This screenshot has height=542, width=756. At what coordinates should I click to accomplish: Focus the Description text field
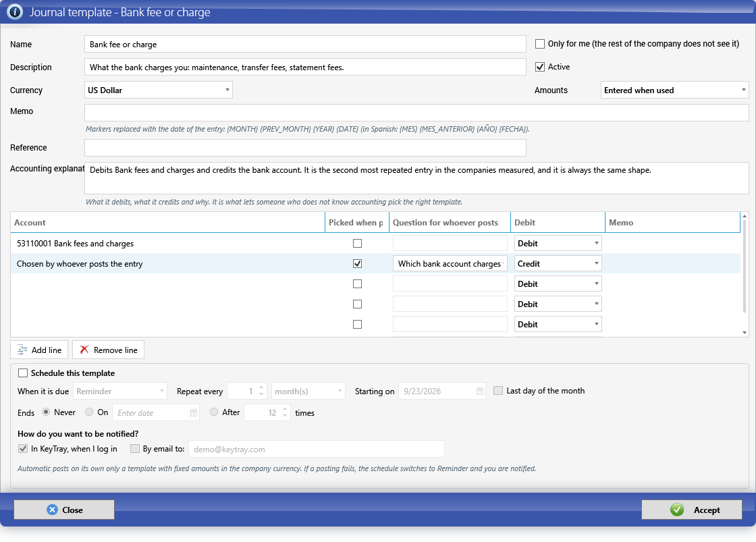305,67
